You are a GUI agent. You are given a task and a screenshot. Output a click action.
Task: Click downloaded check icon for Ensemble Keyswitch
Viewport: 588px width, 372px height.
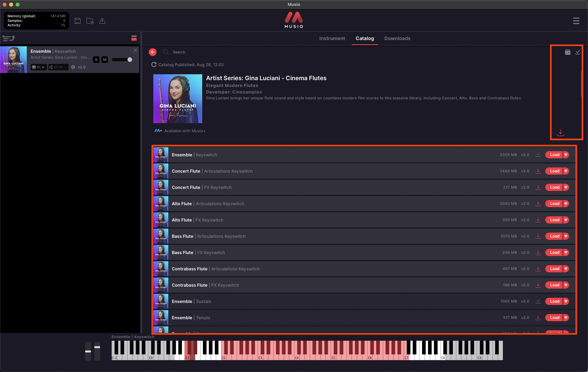tap(538, 155)
